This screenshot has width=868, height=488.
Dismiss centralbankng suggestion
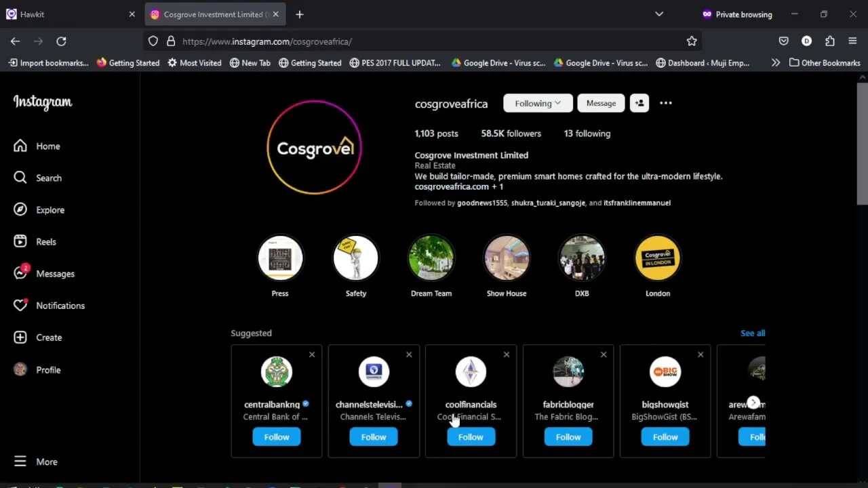point(312,354)
